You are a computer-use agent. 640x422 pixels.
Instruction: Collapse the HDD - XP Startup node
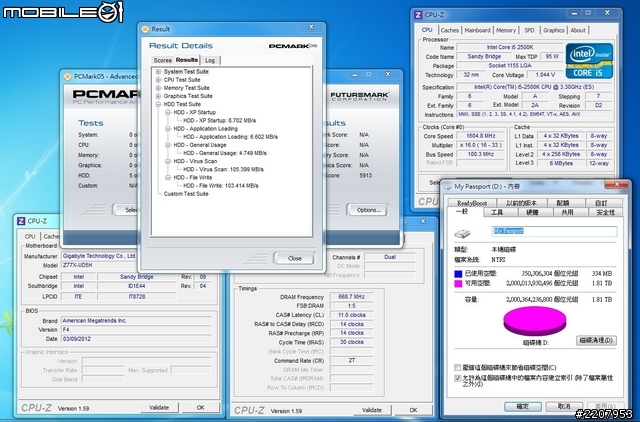[168, 112]
